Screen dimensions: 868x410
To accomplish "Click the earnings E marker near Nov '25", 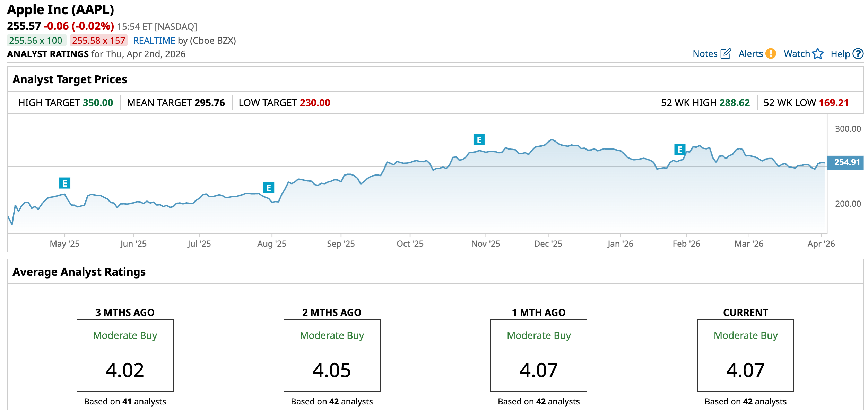I will 479,139.
